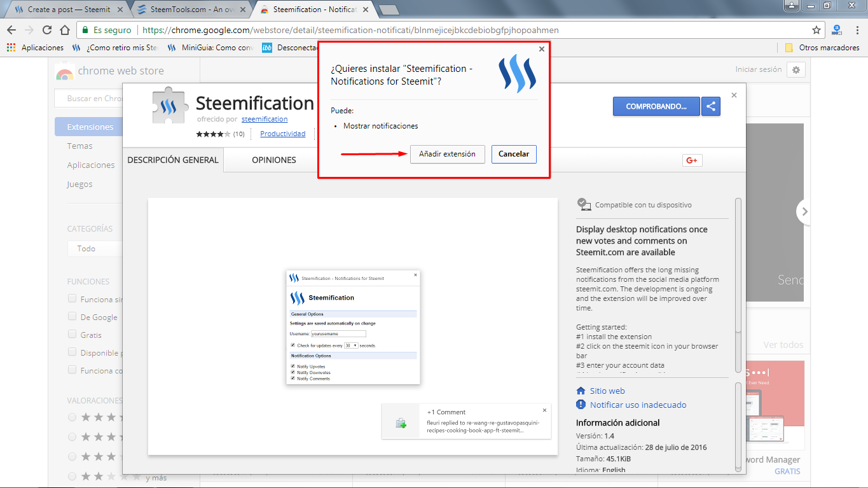Image resolution: width=868 pixels, height=488 pixels.
Task: Click the '(10)' ratings count
Action: pos(239,134)
